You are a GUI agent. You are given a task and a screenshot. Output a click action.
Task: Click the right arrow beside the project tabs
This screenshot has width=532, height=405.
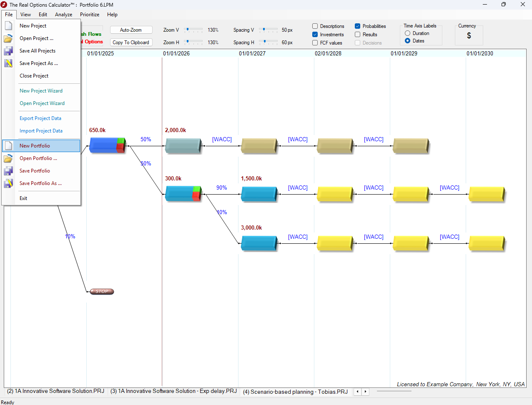(365, 392)
